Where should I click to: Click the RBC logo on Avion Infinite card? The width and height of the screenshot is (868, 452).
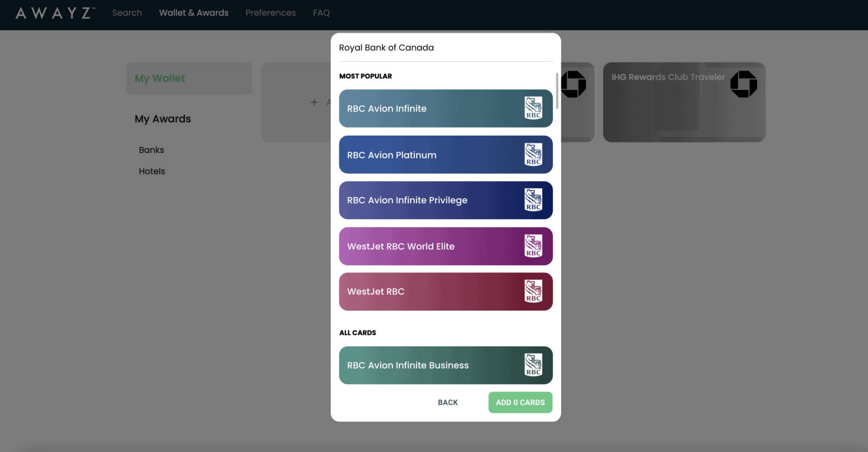point(533,108)
